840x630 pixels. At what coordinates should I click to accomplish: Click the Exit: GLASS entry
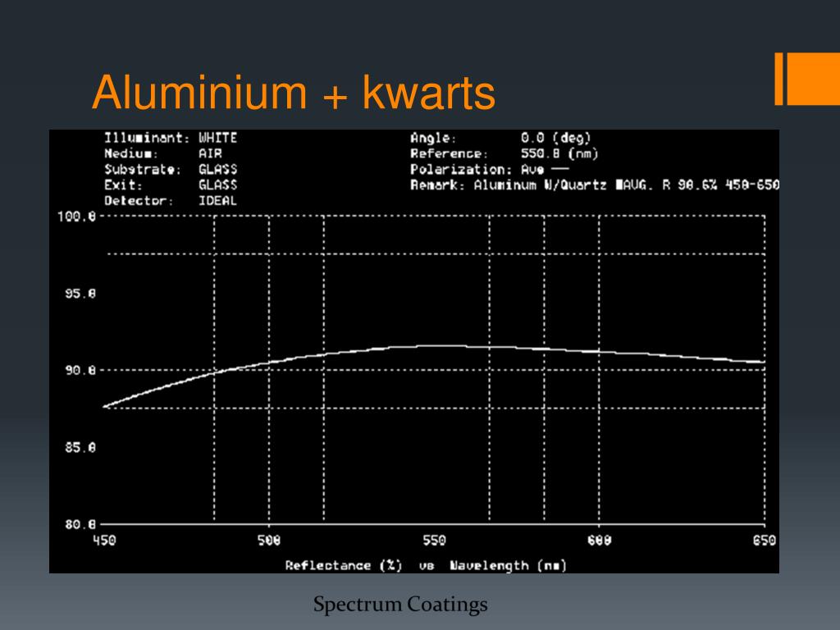point(171,185)
